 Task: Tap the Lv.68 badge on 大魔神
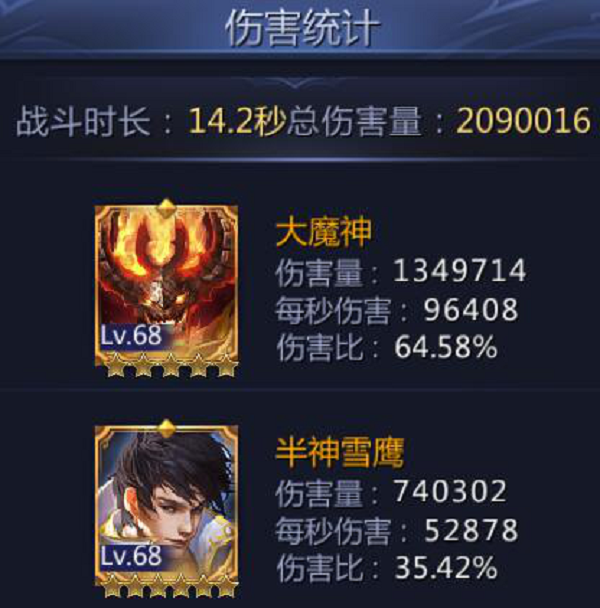pyautogui.click(x=131, y=335)
